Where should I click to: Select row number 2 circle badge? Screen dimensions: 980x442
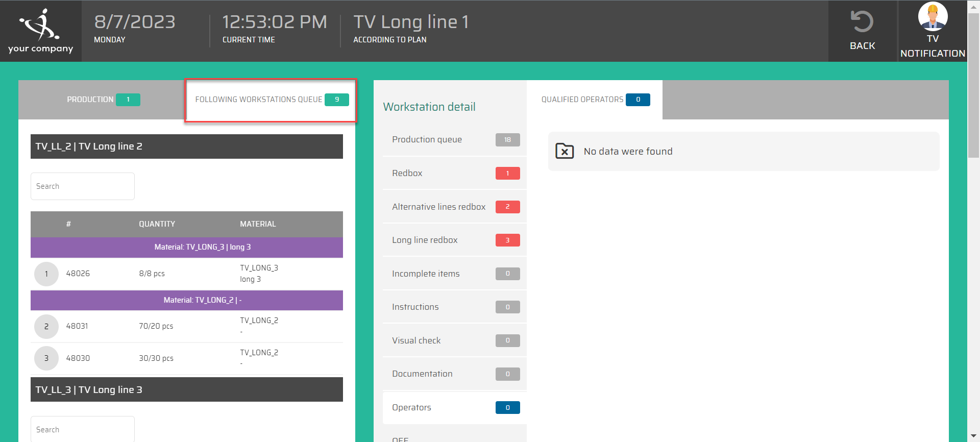click(x=46, y=327)
